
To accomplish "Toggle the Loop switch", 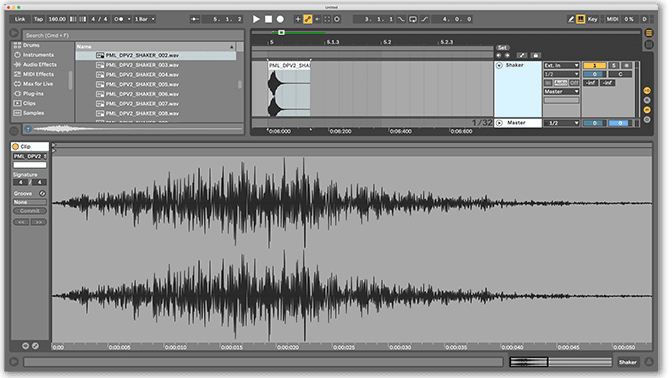I will [413, 19].
